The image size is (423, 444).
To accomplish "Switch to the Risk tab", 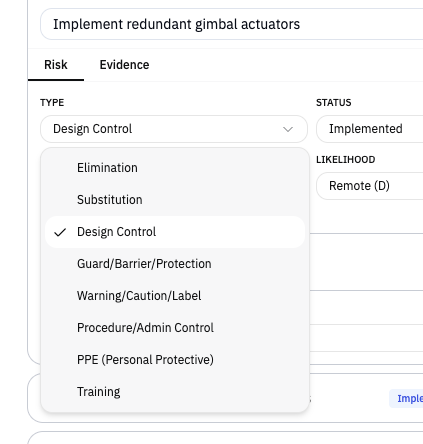I will point(56,65).
